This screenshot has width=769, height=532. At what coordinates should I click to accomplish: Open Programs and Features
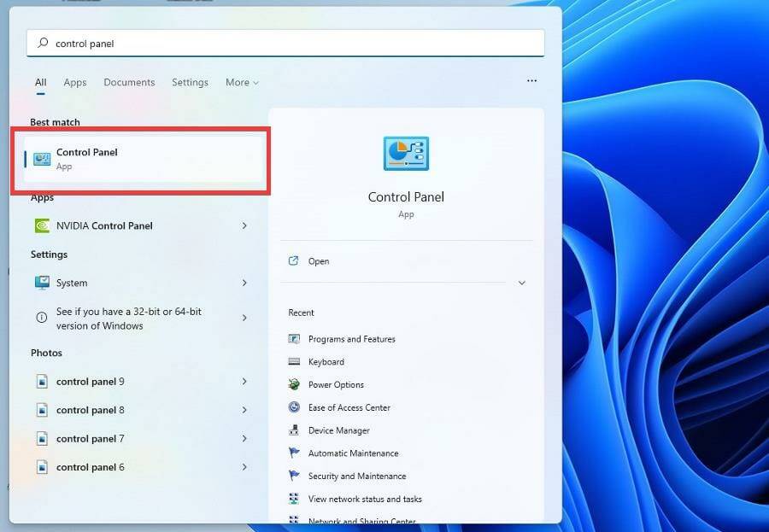[x=351, y=339]
